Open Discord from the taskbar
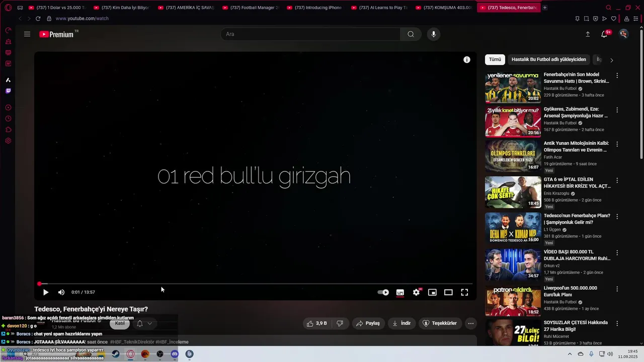The width and height of the screenshot is (644, 362). coord(175,354)
